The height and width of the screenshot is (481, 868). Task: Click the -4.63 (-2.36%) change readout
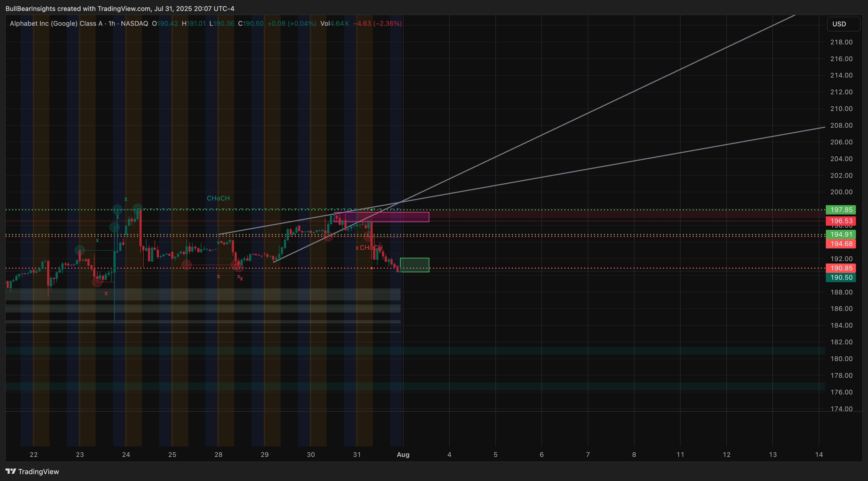click(x=377, y=24)
